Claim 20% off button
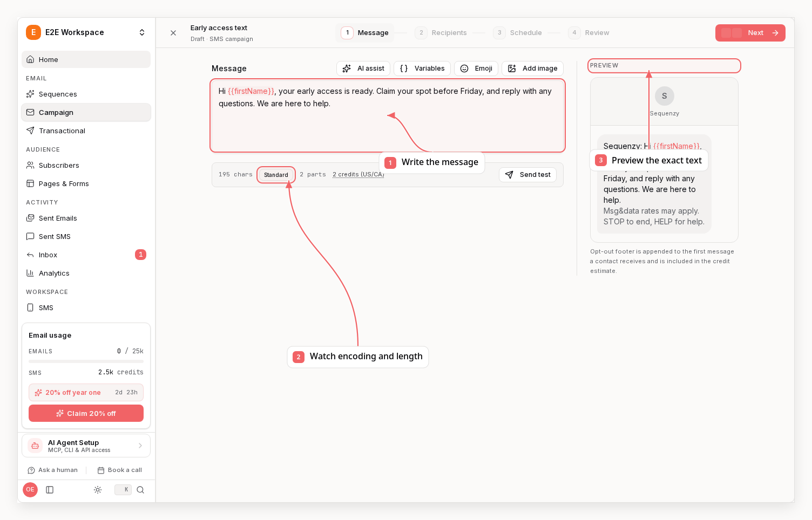Image resolution: width=812 pixels, height=520 pixels. 86,413
